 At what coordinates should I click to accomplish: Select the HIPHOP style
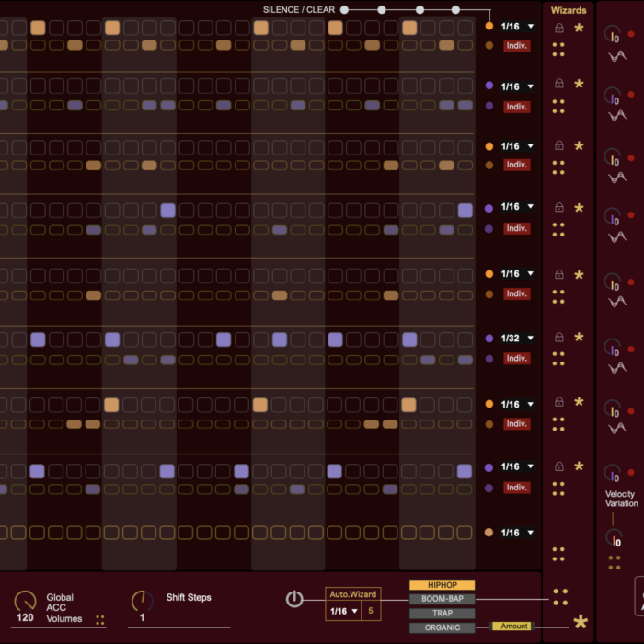point(442,585)
